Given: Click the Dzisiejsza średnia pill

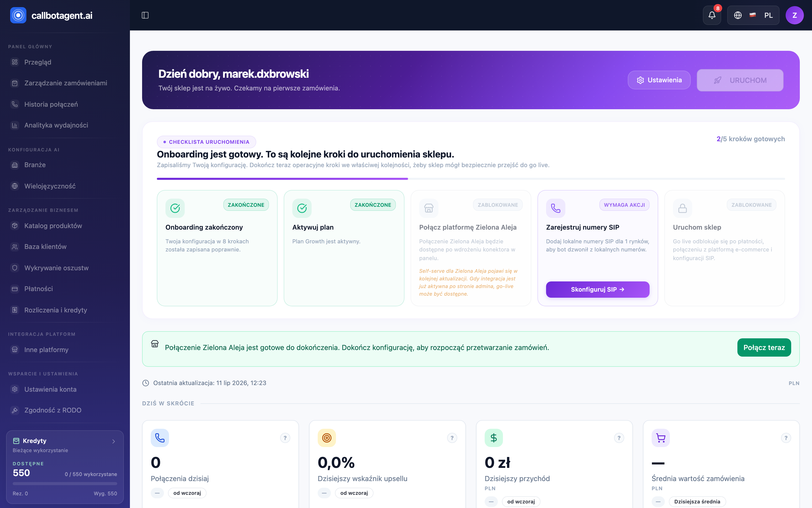Looking at the screenshot, I should 697,502.
